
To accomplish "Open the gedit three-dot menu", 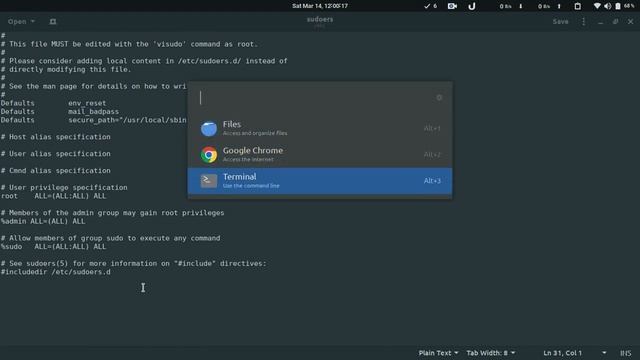I will 583,22.
